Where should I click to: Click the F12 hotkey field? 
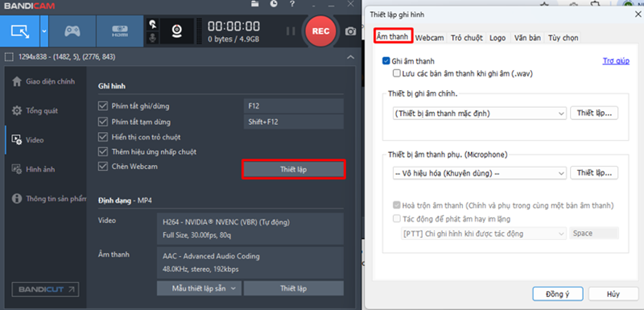(293, 106)
